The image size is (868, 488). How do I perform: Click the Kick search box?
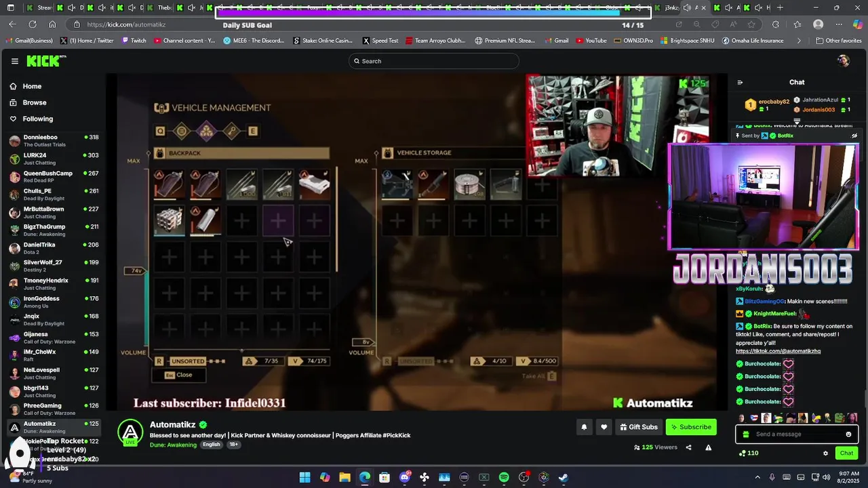(x=434, y=61)
